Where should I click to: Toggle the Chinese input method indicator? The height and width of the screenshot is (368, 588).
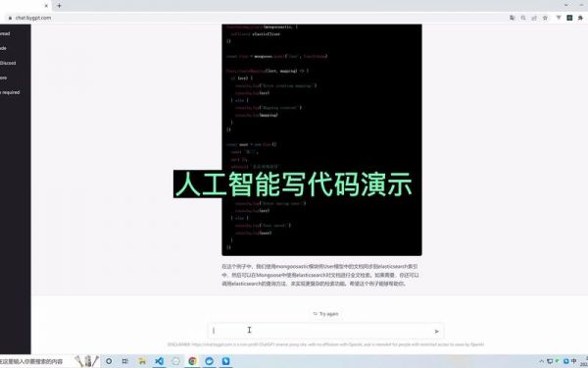(x=573, y=361)
